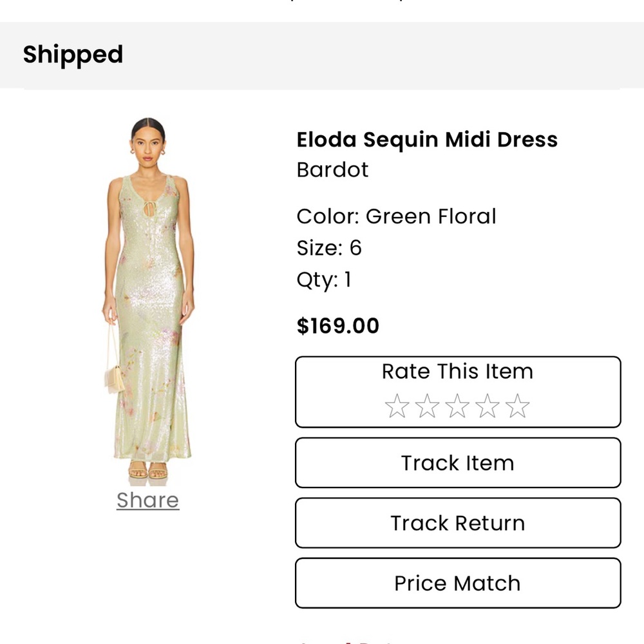Click the Share link below the photo
This screenshot has width=644, height=644.
[147, 500]
